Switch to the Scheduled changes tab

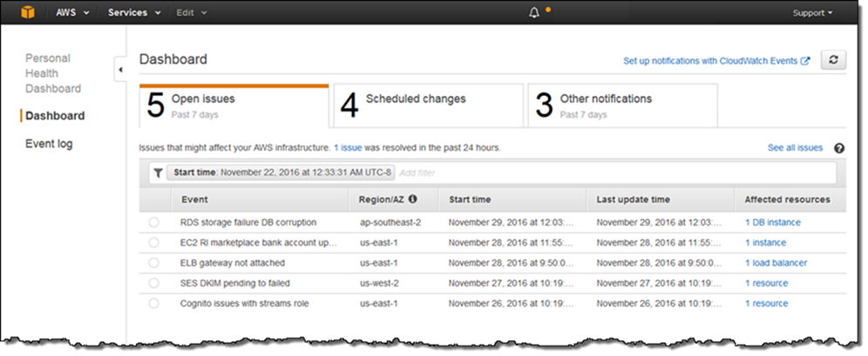coord(429,106)
